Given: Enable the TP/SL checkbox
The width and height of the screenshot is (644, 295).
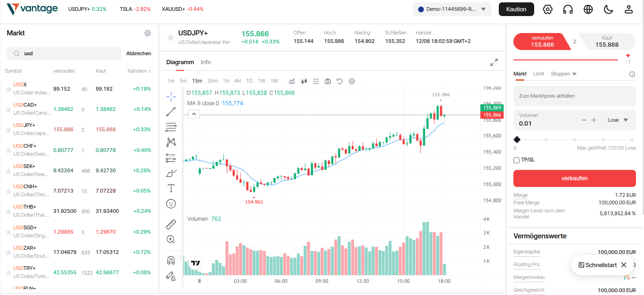Looking at the screenshot, I should (516, 160).
